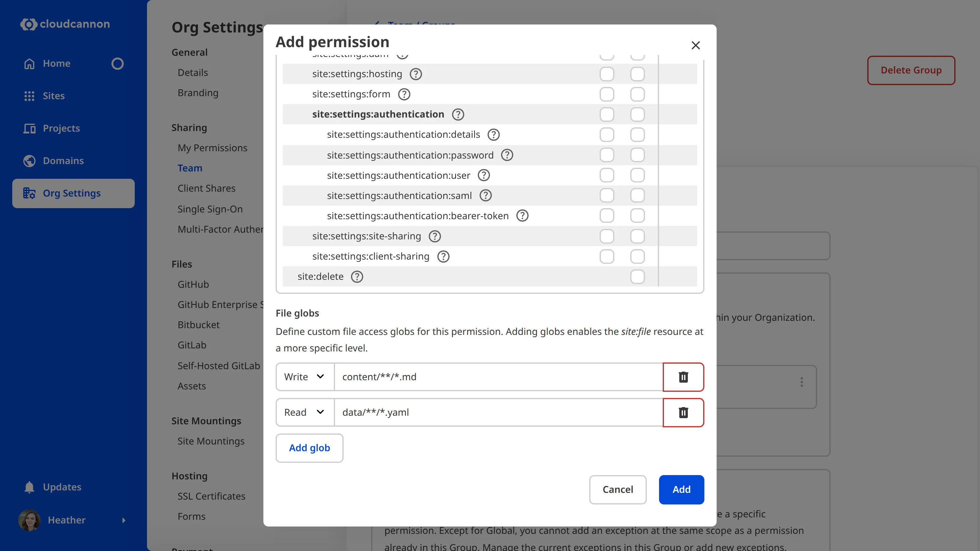Enable read access for site:settings:hosting
Image resolution: width=980 pixels, height=551 pixels.
click(x=607, y=74)
